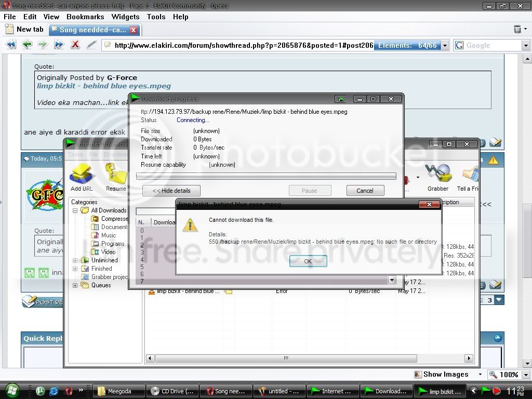
Task: Switch to CD Drive taskbar button
Action: pyautogui.click(x=172, y=391)
